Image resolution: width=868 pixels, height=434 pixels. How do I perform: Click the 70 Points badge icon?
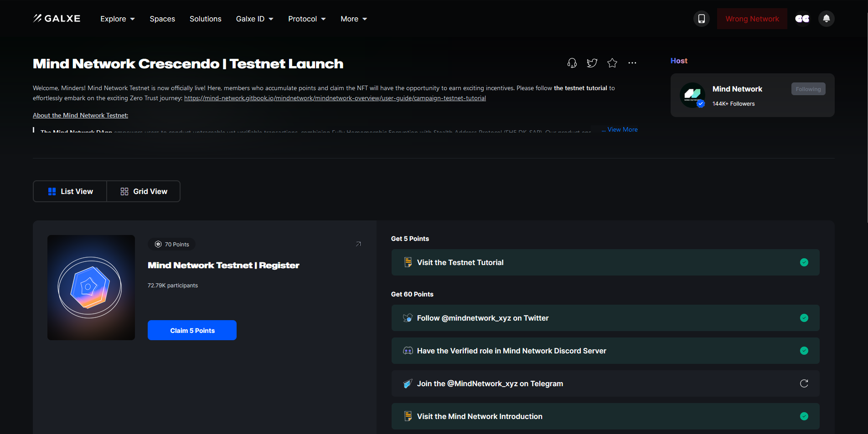click(158, 244)
